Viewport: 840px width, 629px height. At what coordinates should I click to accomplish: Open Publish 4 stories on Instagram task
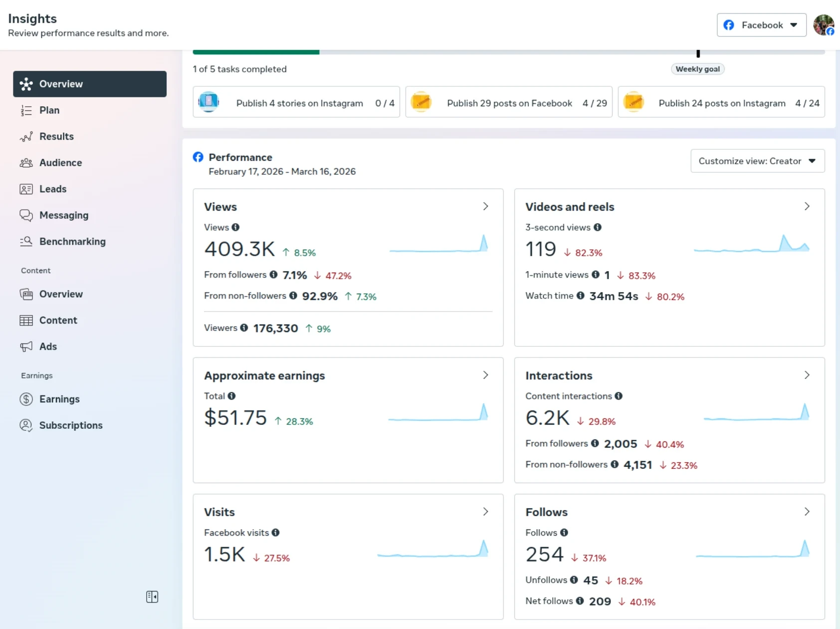tap(296, 103)
